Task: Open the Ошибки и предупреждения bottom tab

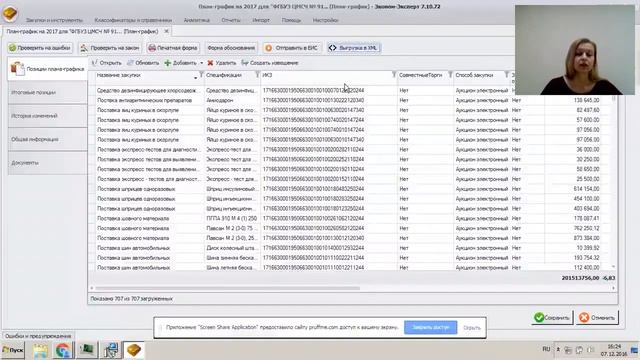Action: click(38, 336)
